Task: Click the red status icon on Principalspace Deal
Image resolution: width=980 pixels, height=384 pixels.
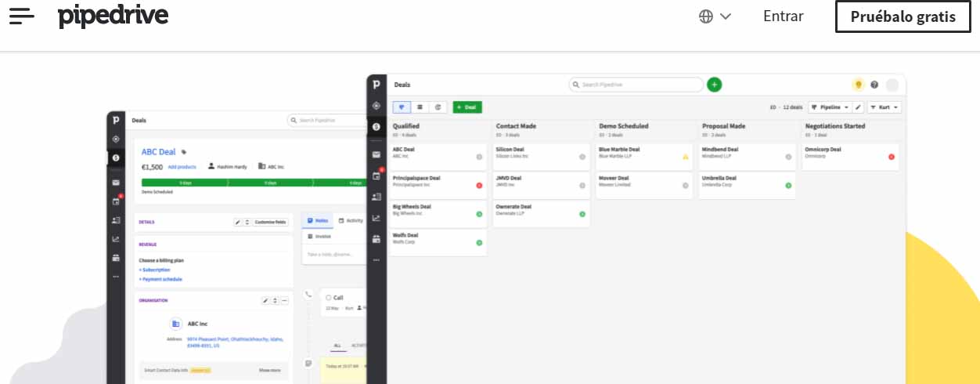Action: (479, 186)
